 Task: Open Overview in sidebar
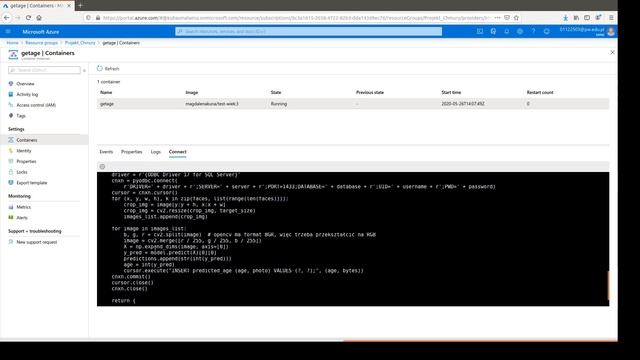point(25,84)
